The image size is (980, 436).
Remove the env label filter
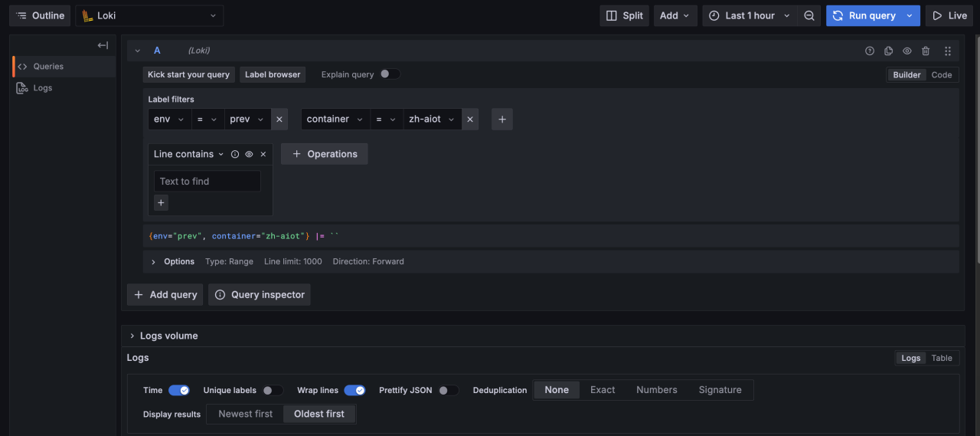pos(279,120)
